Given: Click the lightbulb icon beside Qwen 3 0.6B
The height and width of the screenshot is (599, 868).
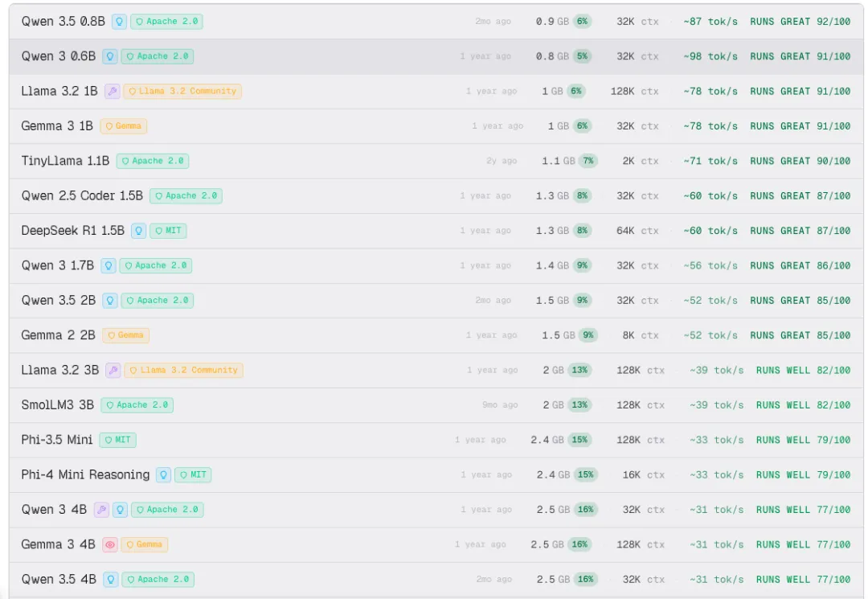Looking at the screenshot, I should pos(110,56).
